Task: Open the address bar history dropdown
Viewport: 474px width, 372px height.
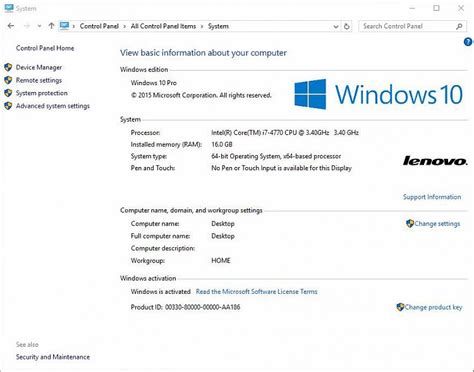Action: 336,26
